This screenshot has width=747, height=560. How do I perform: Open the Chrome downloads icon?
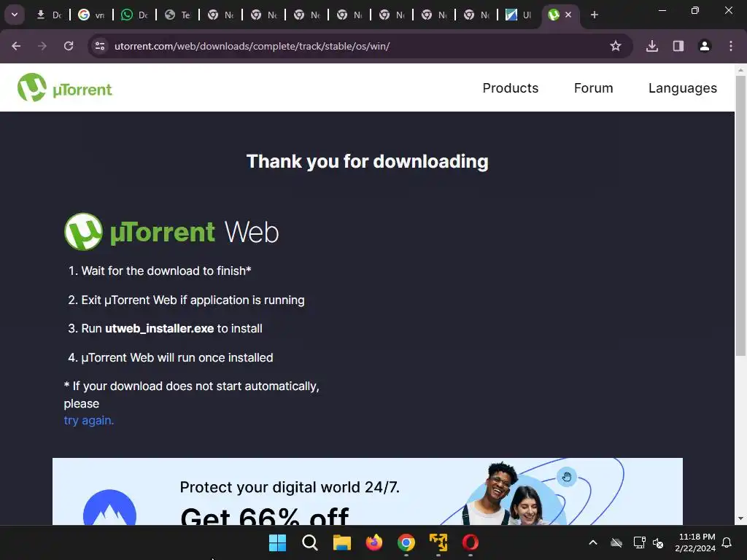pos(651,46)
